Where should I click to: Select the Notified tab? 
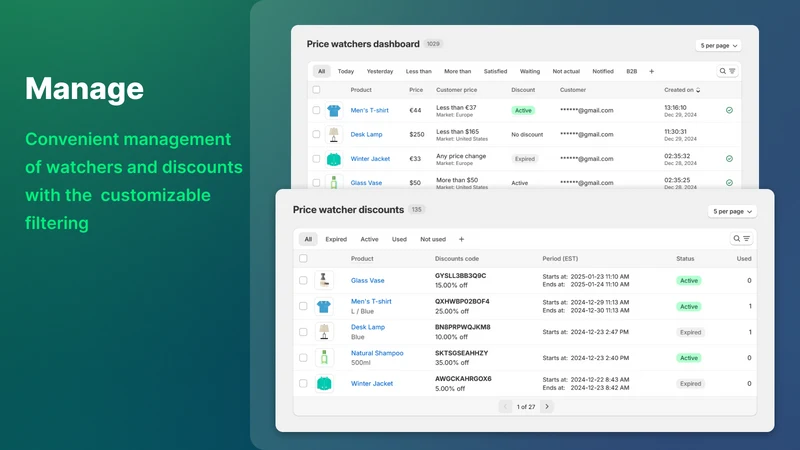pos(603,71)
